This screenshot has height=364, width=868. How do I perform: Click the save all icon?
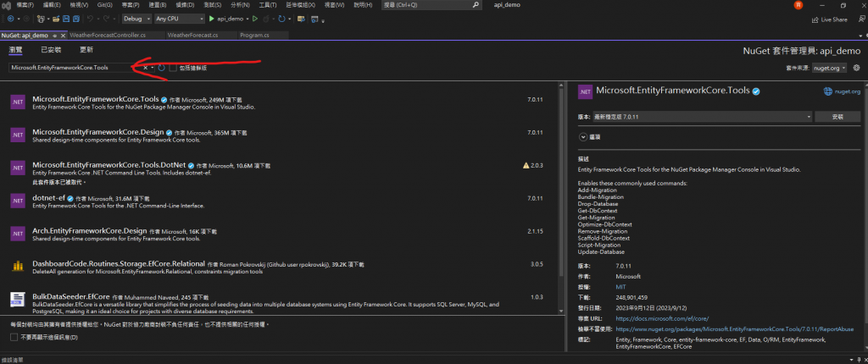[75, 19]
